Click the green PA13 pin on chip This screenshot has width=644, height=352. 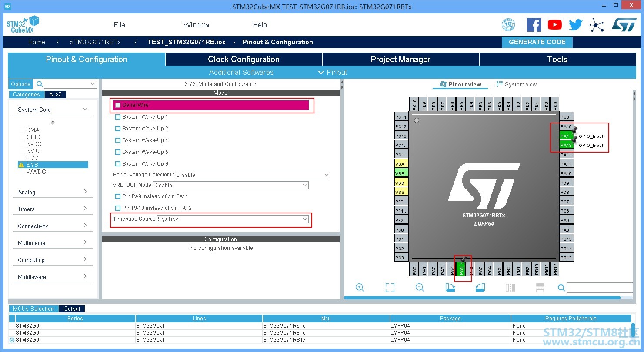click(x=566, y=146)
